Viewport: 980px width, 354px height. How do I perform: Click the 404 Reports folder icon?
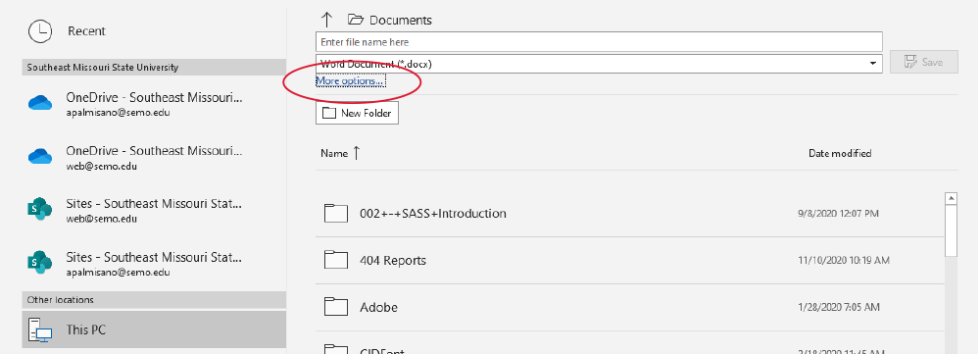[335, 260]
